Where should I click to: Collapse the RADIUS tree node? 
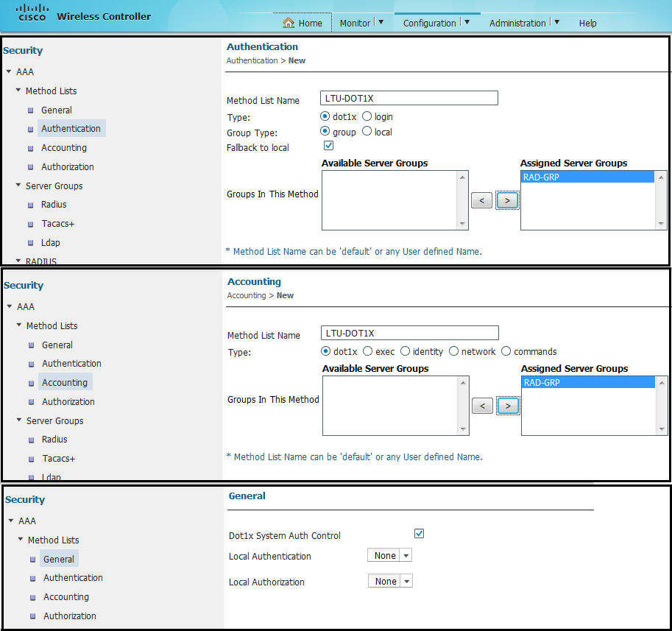[x=8, y=261]
